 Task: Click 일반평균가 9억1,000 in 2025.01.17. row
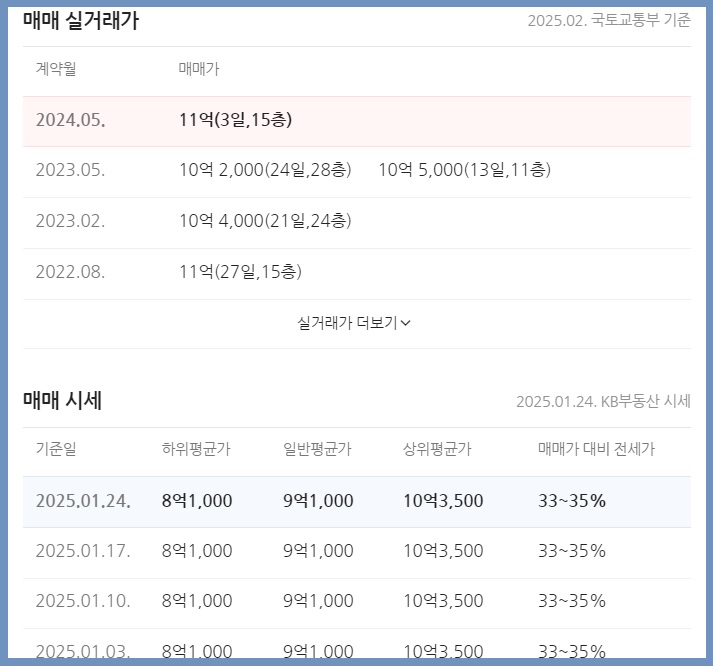(x=318, y=551)
